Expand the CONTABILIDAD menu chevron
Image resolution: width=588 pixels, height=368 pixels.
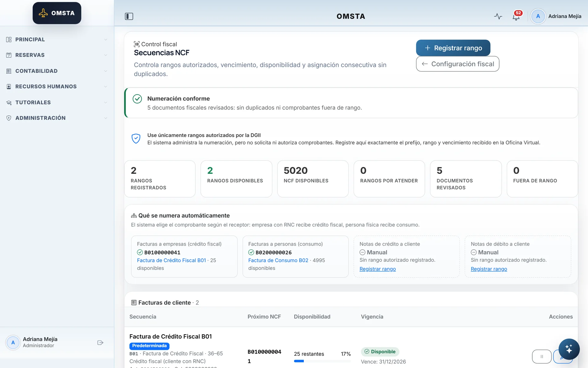pyautogui.click(x=106, y=71)
